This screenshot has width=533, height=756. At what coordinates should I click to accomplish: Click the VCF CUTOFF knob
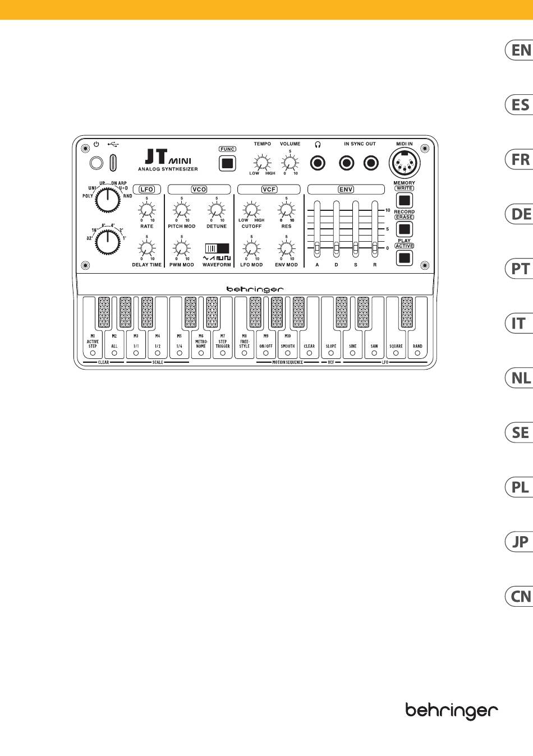[x=251, y=210]
